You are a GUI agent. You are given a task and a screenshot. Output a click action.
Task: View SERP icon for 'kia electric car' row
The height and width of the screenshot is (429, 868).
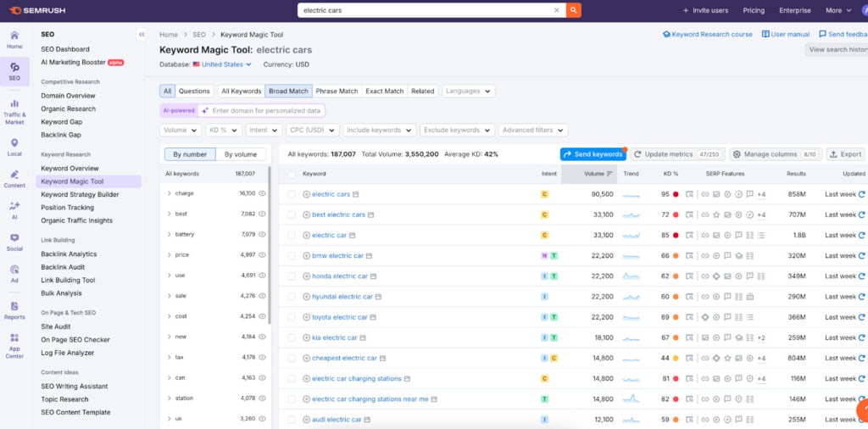point(689,337)
